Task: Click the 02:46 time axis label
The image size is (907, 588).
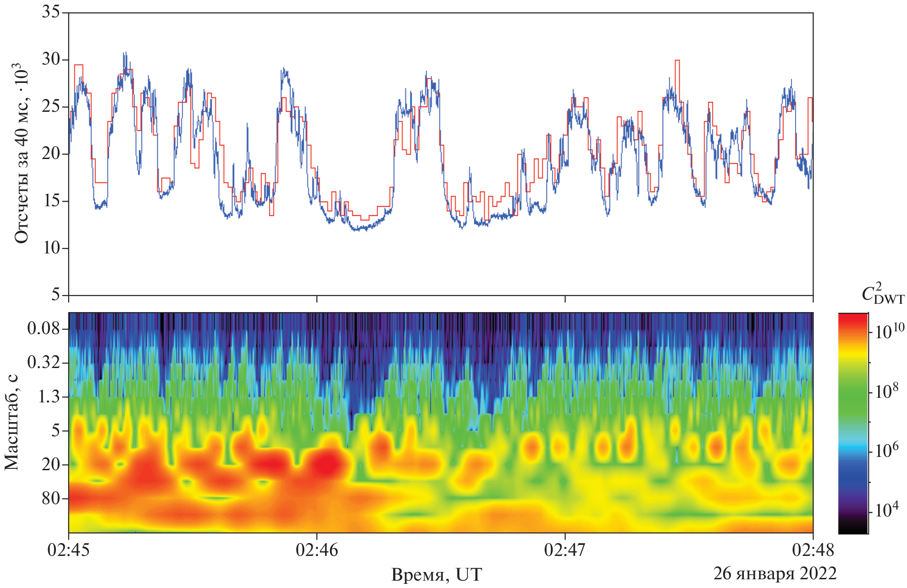Action: pos(317,550)
